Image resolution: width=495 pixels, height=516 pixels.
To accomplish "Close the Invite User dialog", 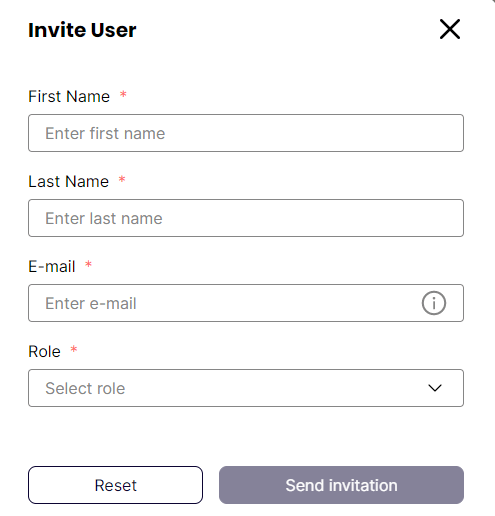I will tap(450, 29).
